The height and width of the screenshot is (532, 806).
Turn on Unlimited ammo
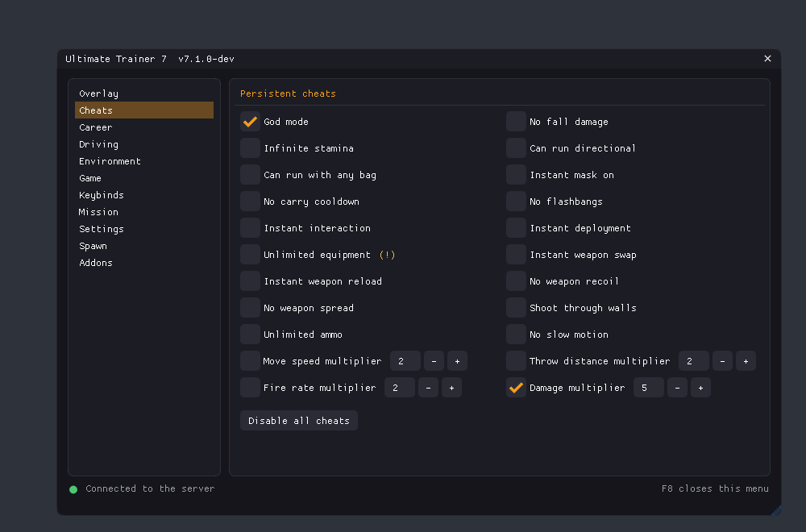click(x=250, y=335)
